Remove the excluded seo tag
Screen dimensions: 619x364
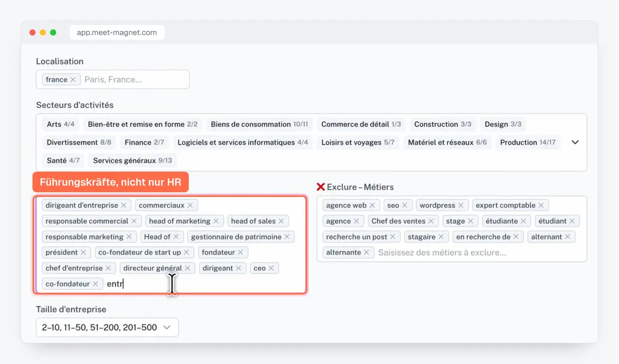coord(405,205)
